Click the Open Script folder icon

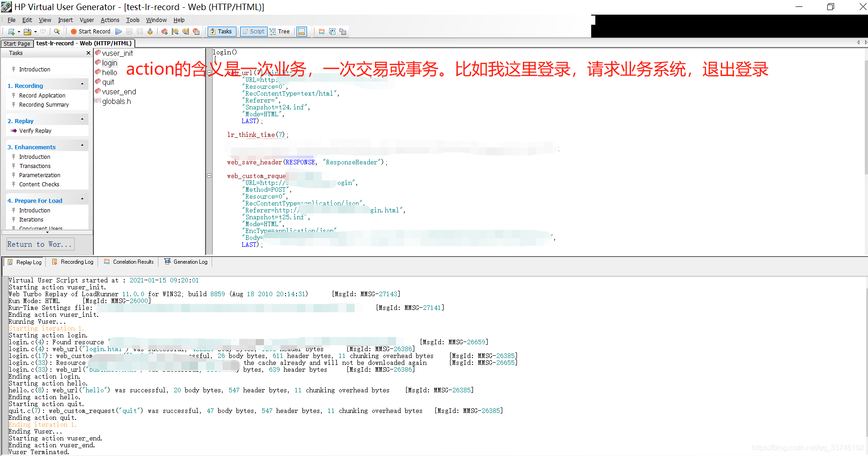pyautogui.click(x=27, y=32)
